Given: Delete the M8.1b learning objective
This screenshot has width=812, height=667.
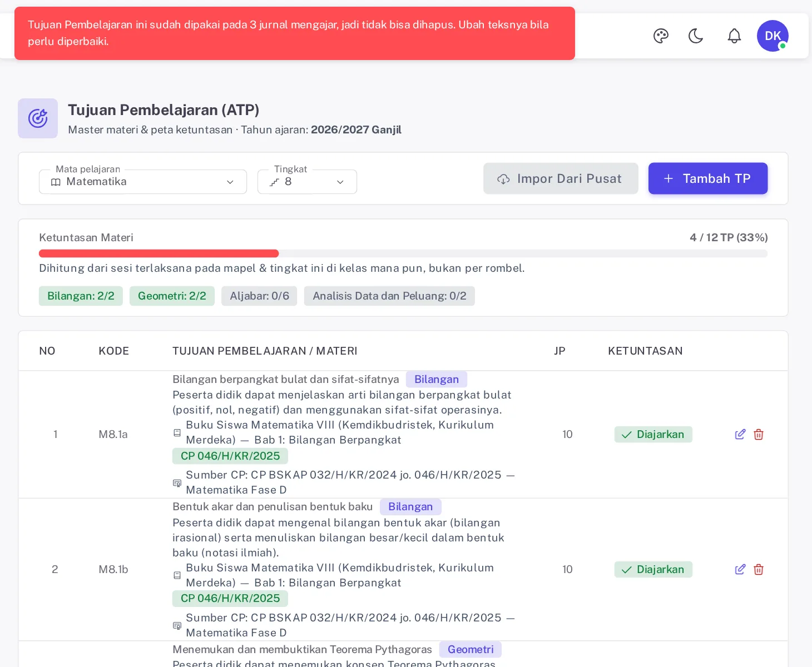Looking at the screenshot, I should (x=759, y=569).
